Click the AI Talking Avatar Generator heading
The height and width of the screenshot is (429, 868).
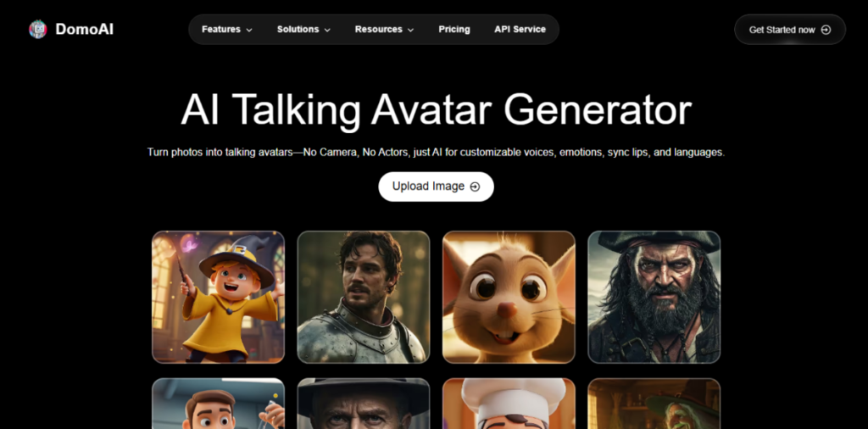click(x=436, y=110)
